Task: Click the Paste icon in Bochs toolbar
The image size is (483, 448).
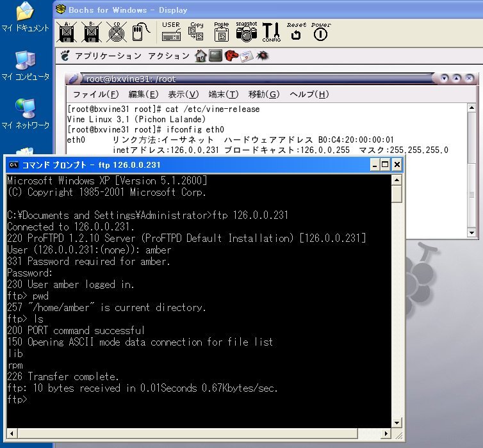Action: (221, 31)
